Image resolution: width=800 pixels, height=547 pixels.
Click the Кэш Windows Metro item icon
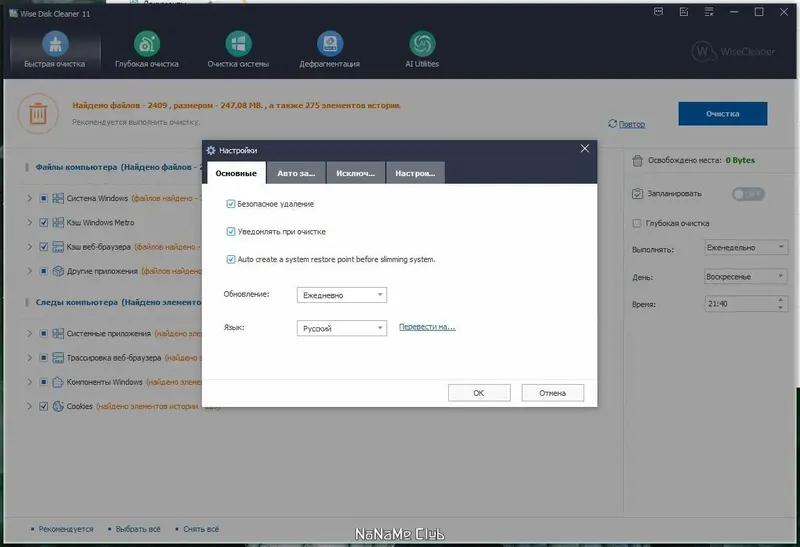click(58, 222)
